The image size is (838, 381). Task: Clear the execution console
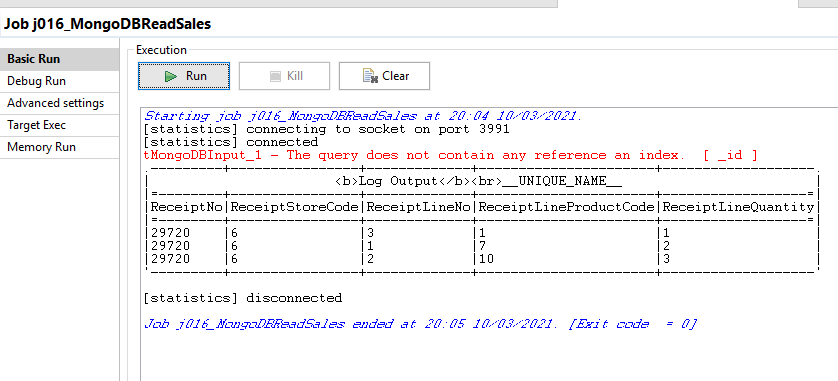click(x=384, y=76)
